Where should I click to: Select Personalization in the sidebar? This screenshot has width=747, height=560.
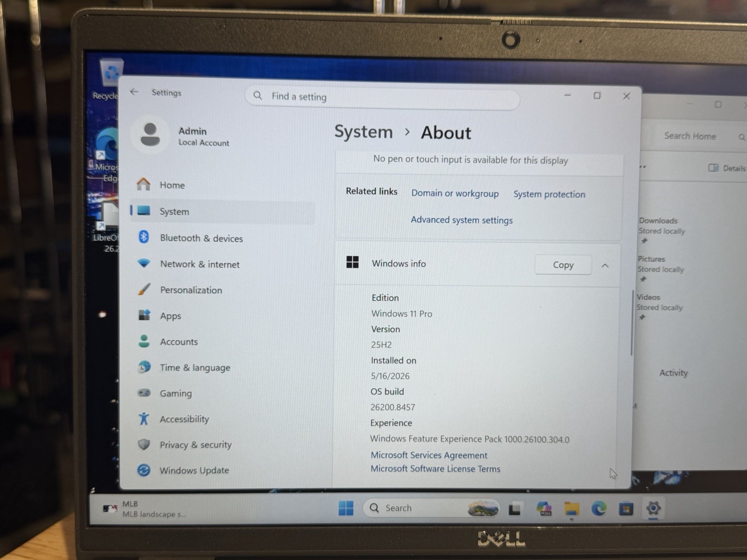223,290
